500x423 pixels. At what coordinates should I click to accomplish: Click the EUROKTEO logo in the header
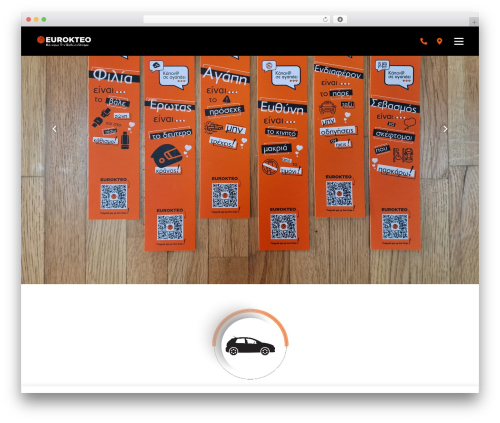click(x=64, y=41)
